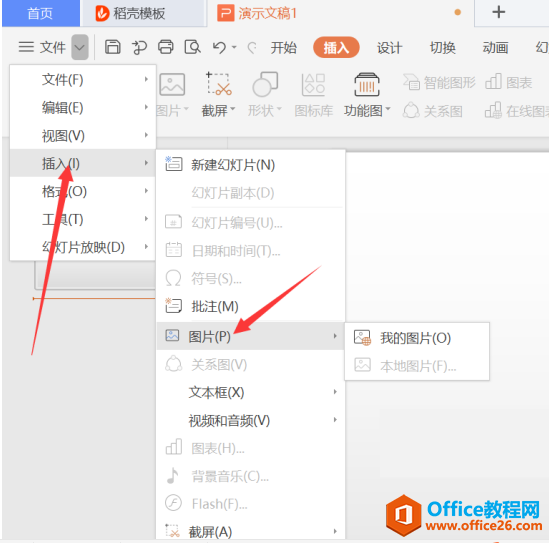The width and height of the screenshot is (549, 543).
Task: Open the 编辑(E) menu entry
Action: [x=83, y=107]
